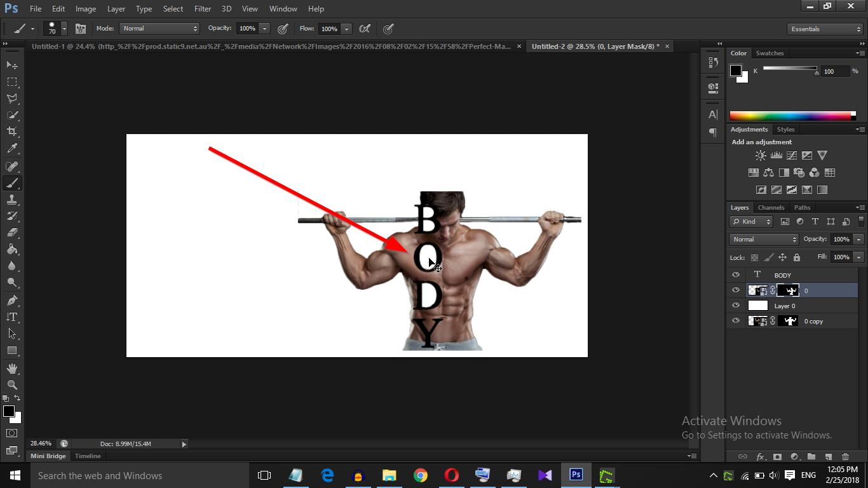Select the Crop tool

coord(11,131)
